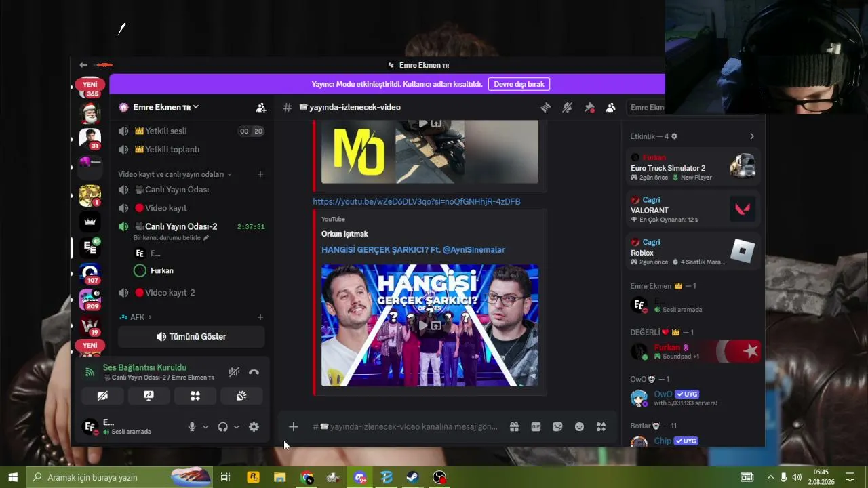Select the 'Video kayıt-2' voice channel
Image resolution: width=868 pixels, height=488 pixels.
191,293
